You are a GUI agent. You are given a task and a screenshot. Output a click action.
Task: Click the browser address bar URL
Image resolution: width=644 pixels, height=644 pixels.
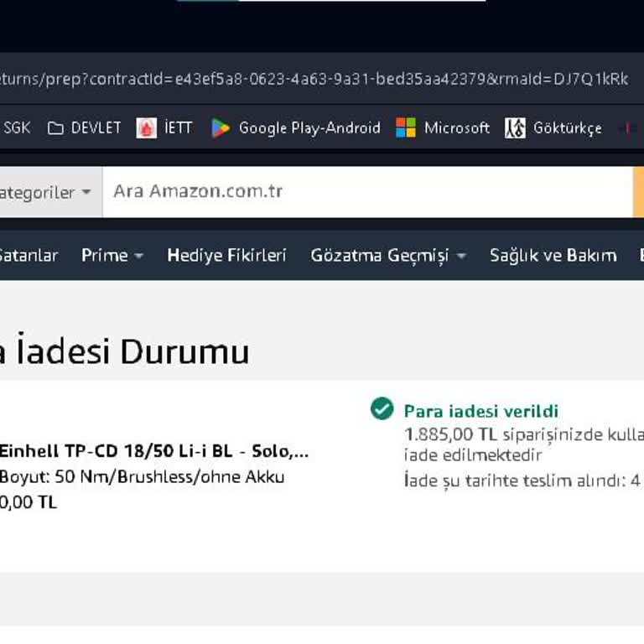point(314,79)
